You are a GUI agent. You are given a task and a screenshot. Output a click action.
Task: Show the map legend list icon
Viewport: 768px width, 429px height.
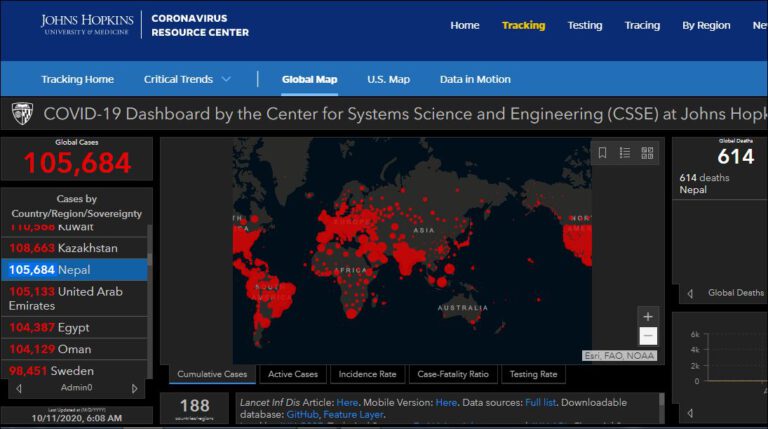click(625, 153)
